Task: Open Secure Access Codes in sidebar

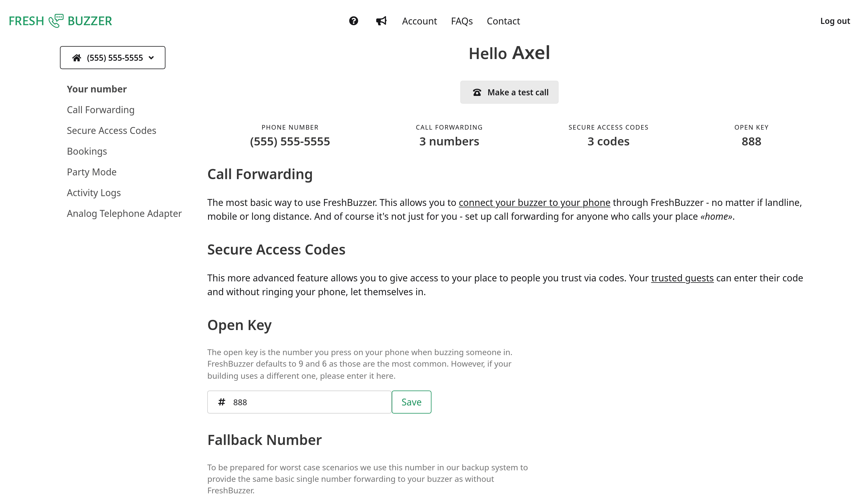Action: tap(112, 131)
